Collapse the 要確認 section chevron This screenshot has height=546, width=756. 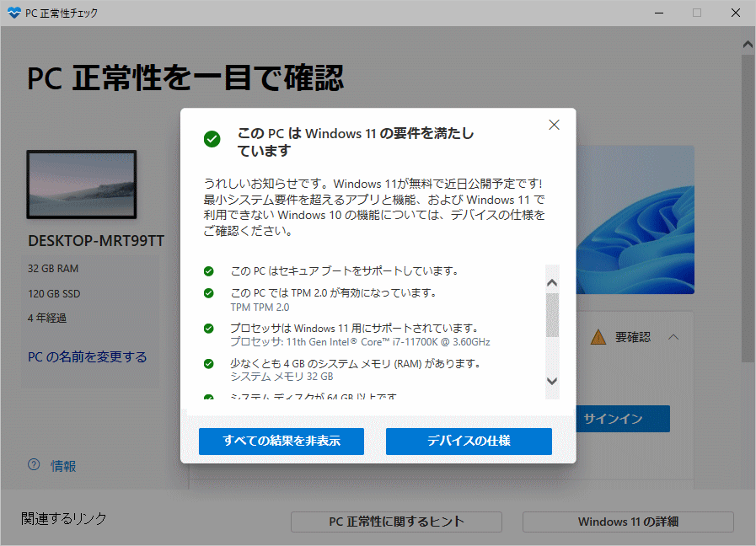click(673, 337)
